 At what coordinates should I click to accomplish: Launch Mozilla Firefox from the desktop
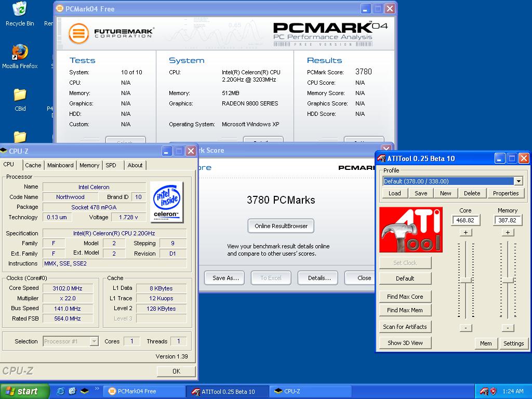(x=20, y=56)
